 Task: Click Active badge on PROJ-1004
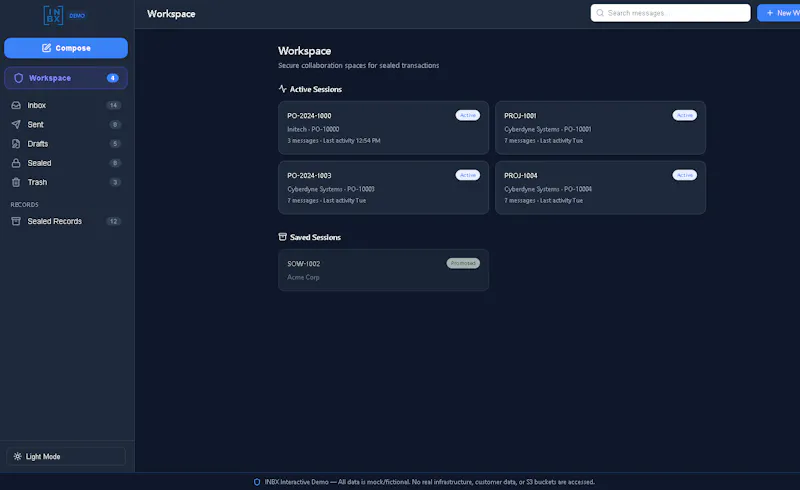click(685, 175)
